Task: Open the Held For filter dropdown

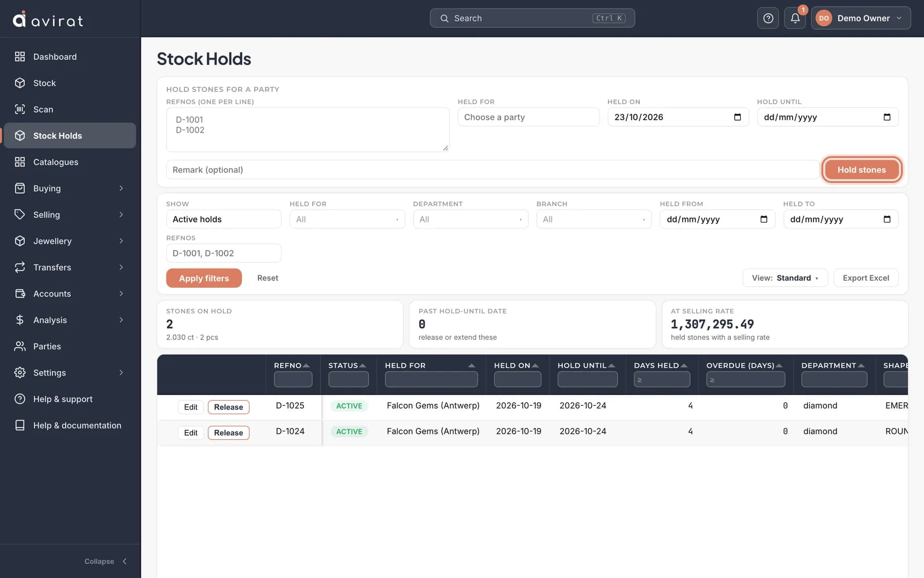Action: coord(347,219)
